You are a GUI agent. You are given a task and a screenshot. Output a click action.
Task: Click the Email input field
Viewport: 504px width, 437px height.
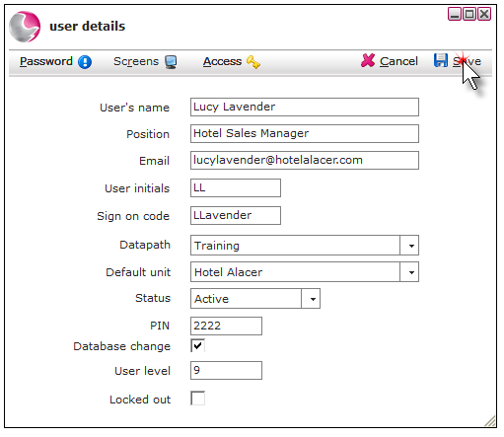305,161
